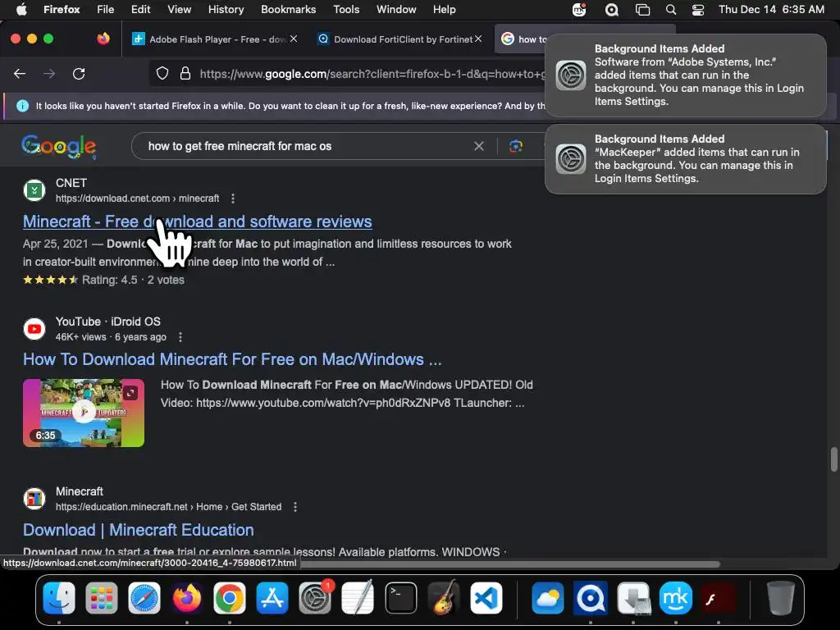Click education.minecraft.net breadcrumb URL
The image size is (840, 630).
pos(168,507)
